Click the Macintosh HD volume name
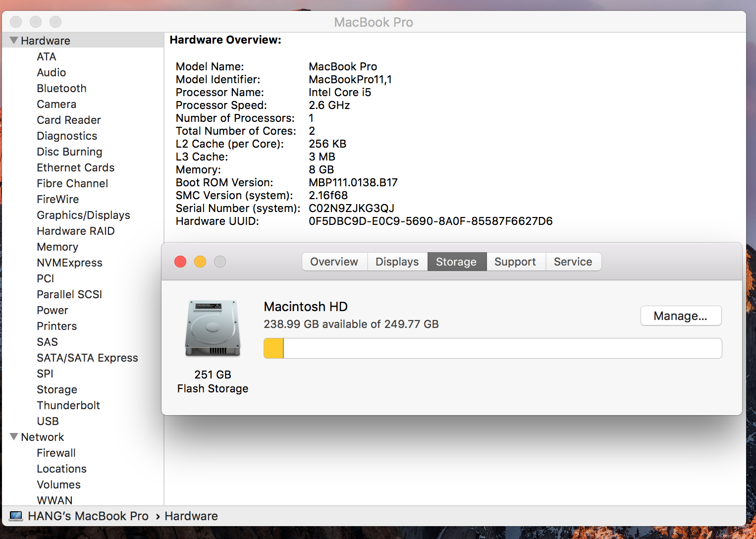This screenshot has width=756, height=539. point(306,307)
